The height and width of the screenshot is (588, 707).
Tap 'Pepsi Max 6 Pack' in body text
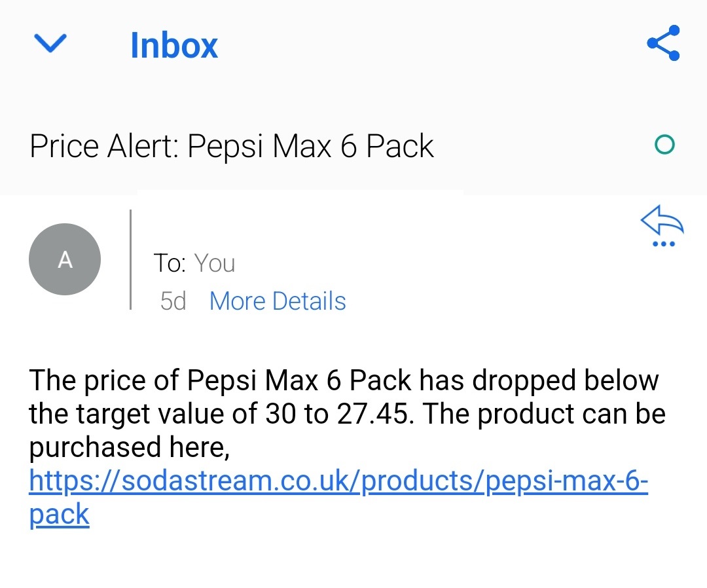tap(300, 380)
